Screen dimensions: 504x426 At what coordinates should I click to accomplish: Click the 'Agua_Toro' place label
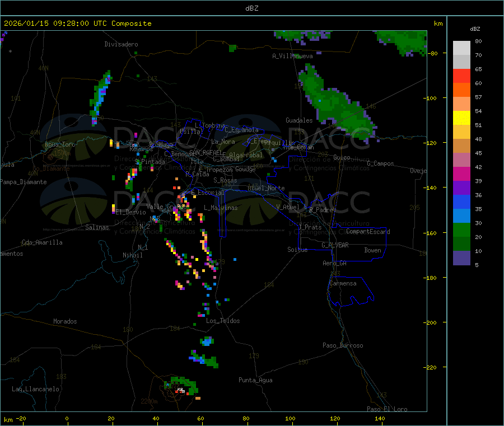pyautogui.click(x=60, y=144)
